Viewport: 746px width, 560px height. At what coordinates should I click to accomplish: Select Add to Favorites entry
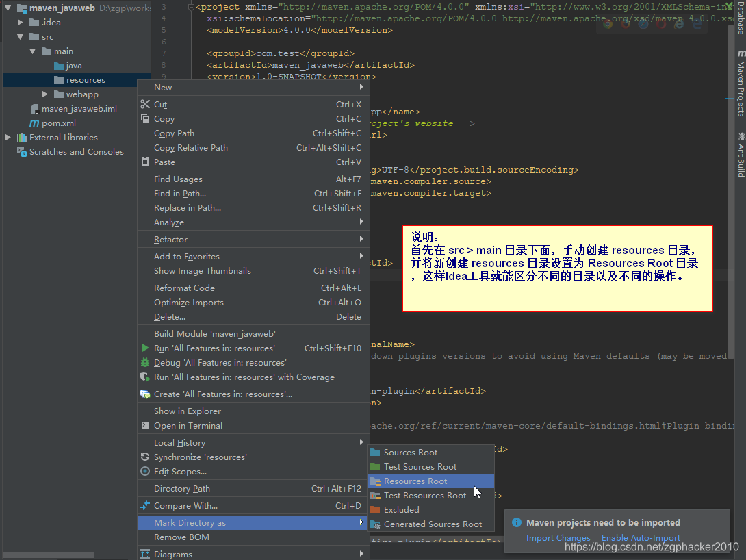[254, 256]
